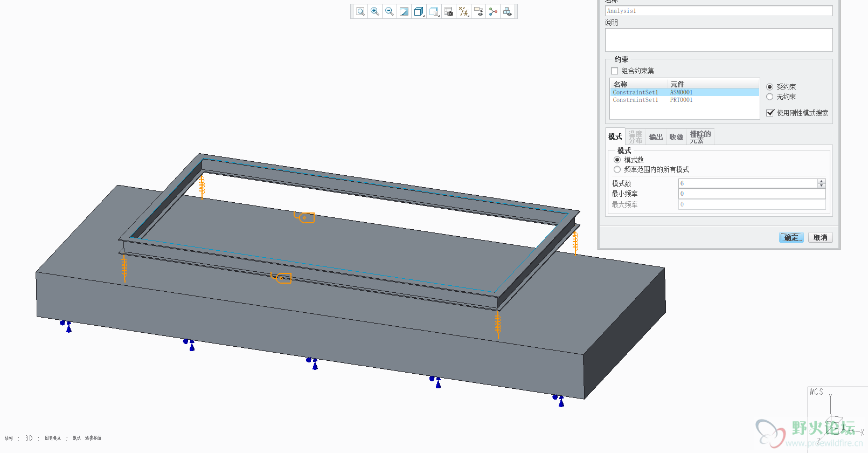The image size is (868, 453).
Task: Click the 确定 button
Action: [x=791, y=237]
